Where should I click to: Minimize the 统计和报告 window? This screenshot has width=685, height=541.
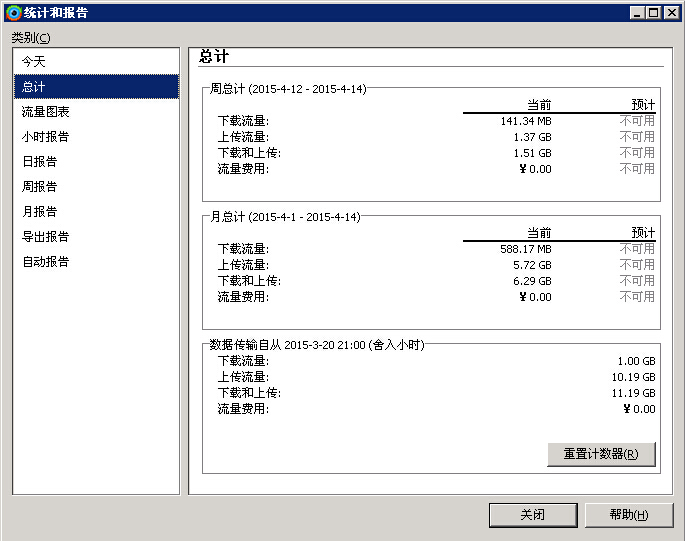tap(637, 12)
